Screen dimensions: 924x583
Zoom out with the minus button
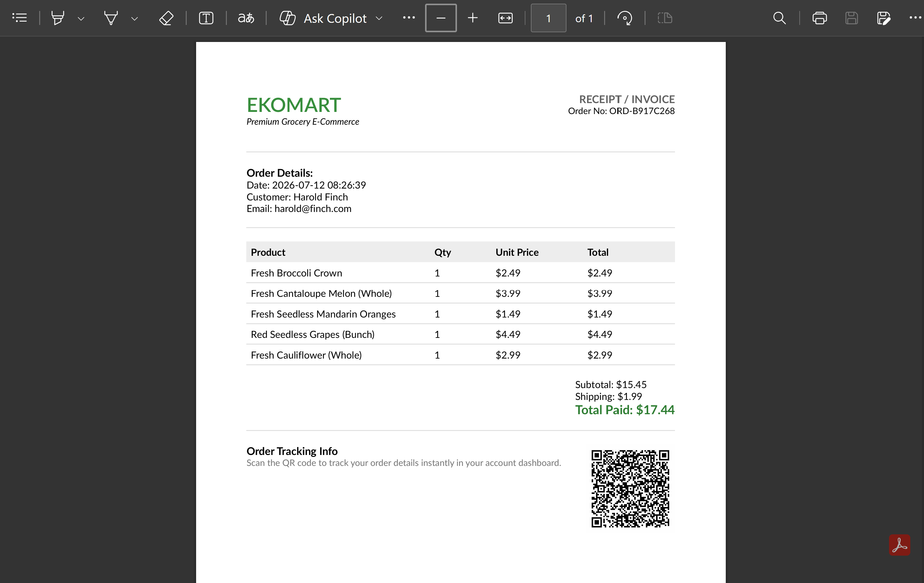(x=441, y=18)
